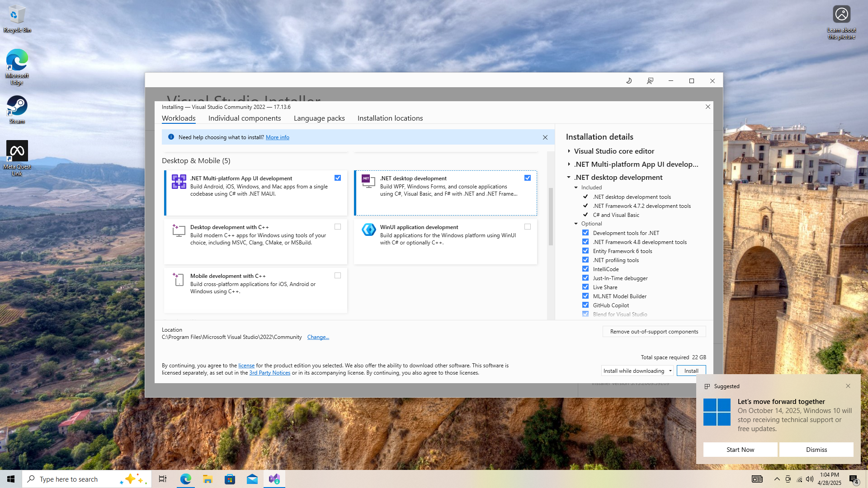Open Recycle Bin desktop icon
The width and height of the screenshot is (868, 488).
(x=17, y=19)
